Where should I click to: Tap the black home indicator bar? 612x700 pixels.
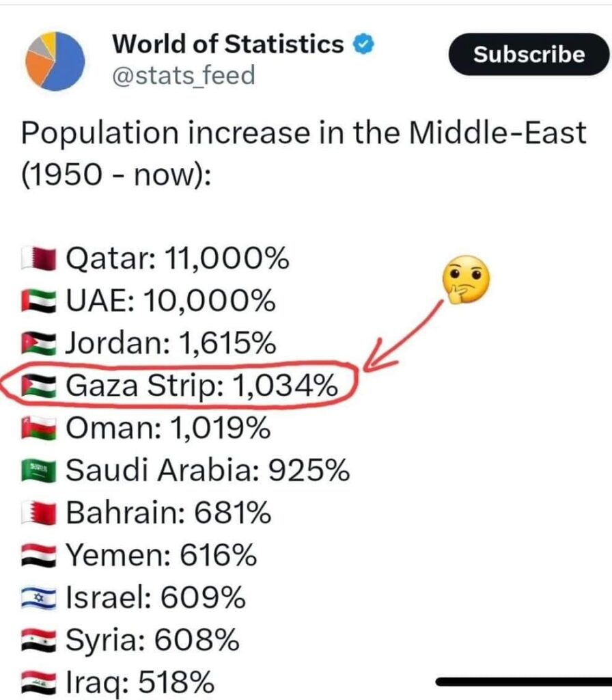pos(524,682)
